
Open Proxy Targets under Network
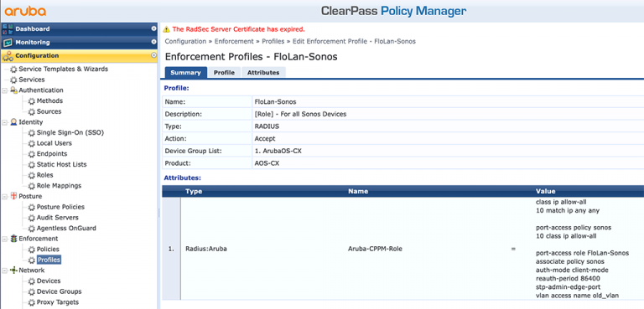coord(58,302)
